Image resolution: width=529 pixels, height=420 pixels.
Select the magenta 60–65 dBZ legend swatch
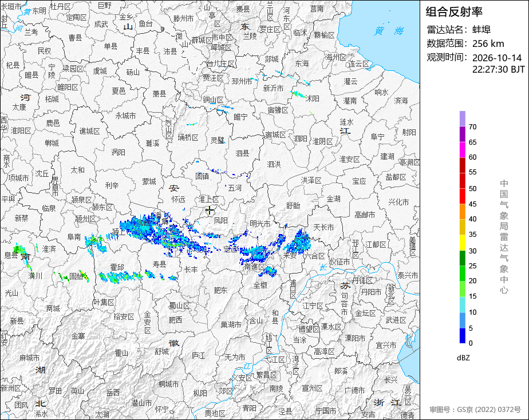click(x=462, y=150)
